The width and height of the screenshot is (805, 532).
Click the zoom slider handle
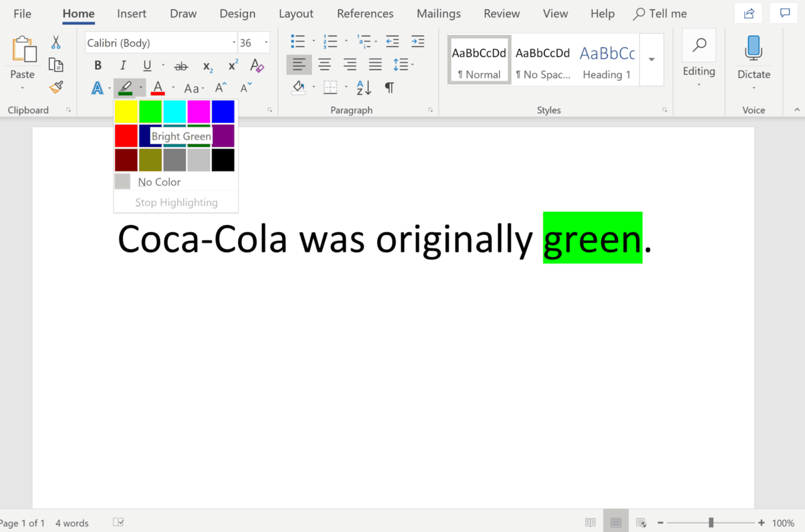[x=711, y=522]
